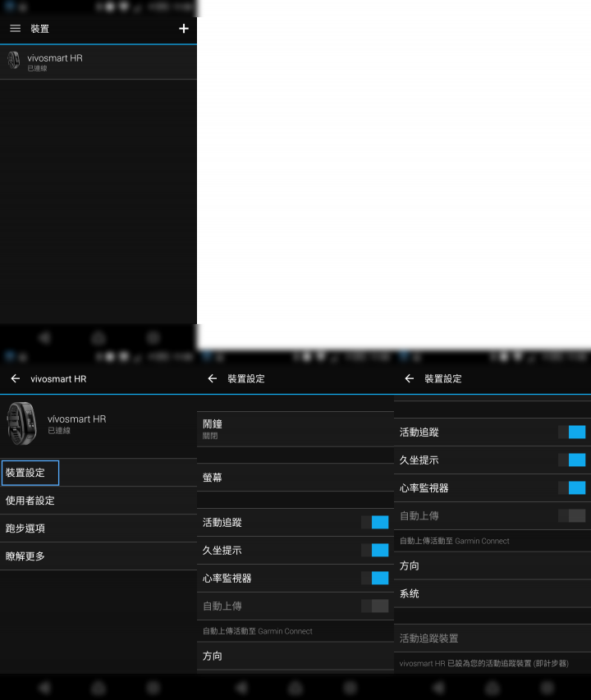This screenshot has width=591, height=700.
Task: Open 方向 in the screen showing 系統
Action: pos(492,565)
